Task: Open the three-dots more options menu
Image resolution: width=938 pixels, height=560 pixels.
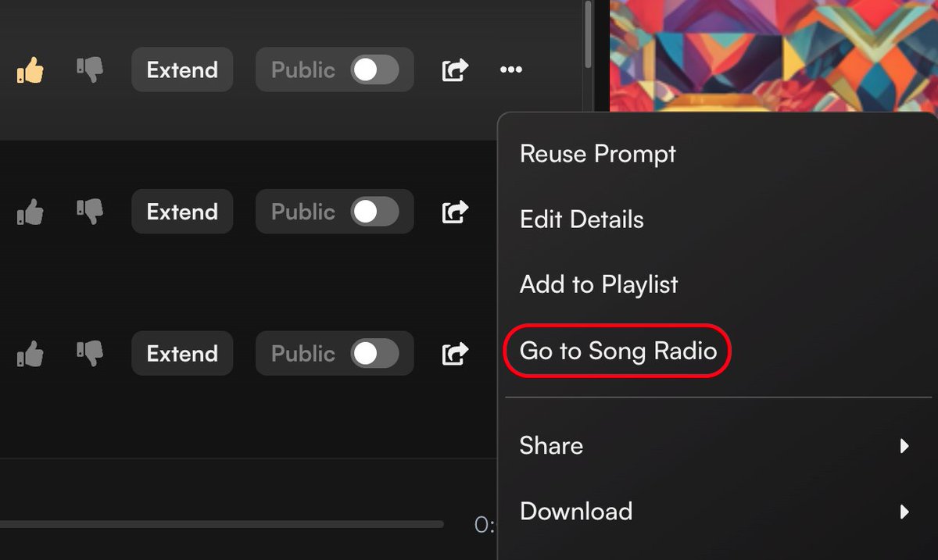Action: pos(511,70)
